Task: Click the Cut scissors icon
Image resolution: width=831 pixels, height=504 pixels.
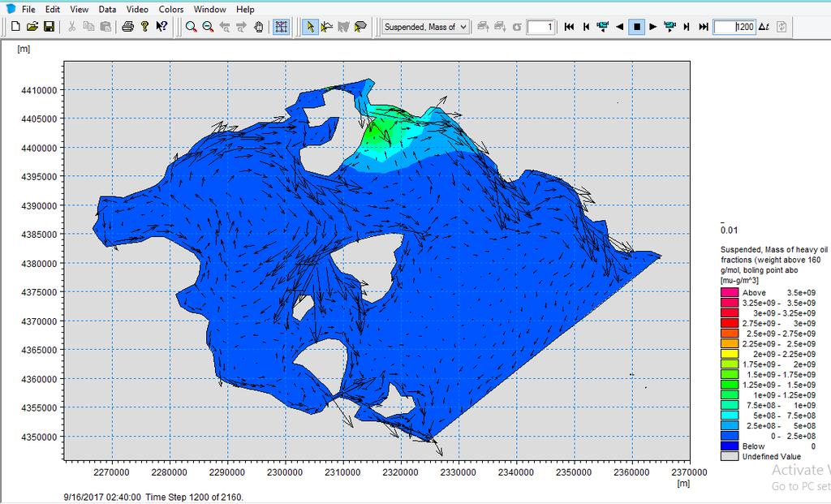Action: tap(72, 27)
